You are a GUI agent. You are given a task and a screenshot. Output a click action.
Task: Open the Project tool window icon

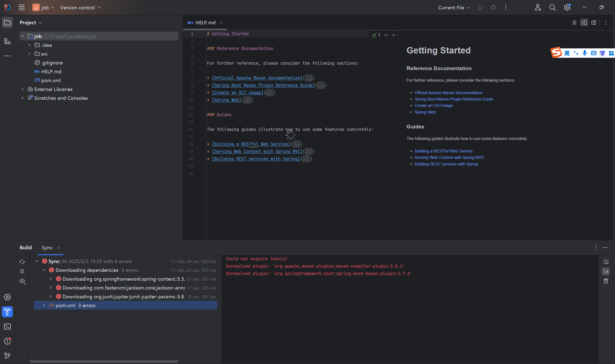(7, 23)
